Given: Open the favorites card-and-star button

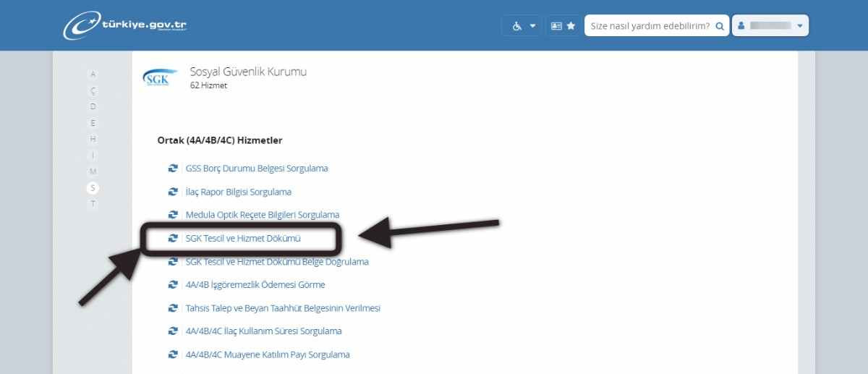Looking at the screenshot, I should [x=563, y=25].
